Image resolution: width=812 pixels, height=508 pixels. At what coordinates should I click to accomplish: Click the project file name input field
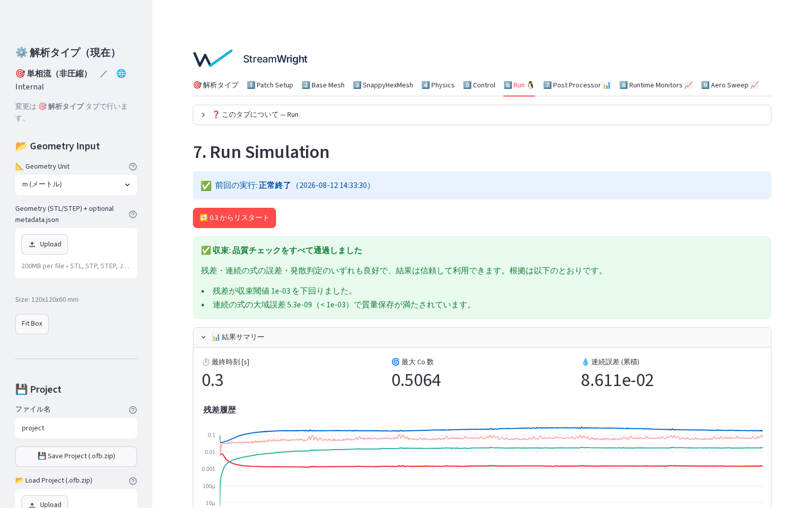pos(76,428)
